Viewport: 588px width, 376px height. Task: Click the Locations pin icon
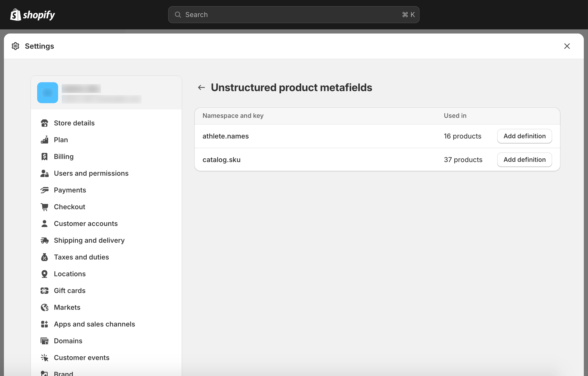pos(44,274)
